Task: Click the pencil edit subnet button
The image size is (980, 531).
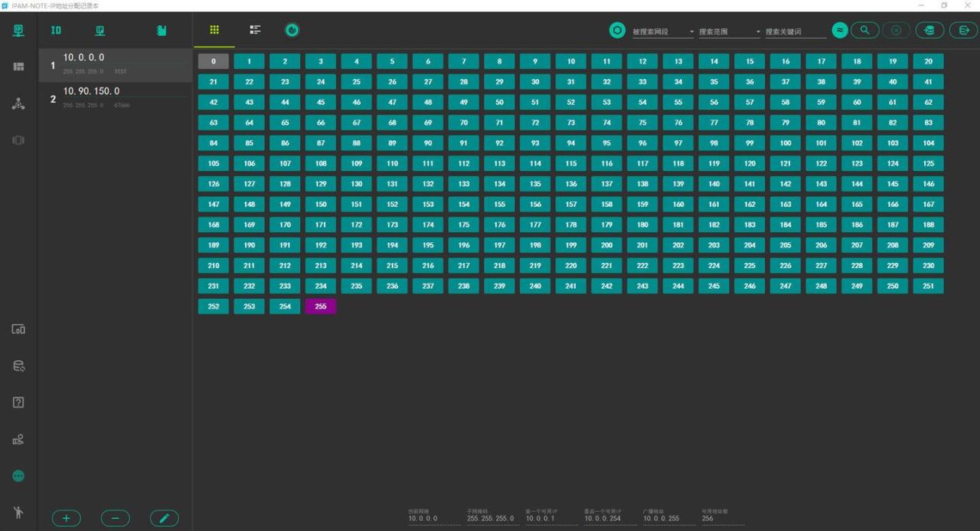Action: [164, 519]
